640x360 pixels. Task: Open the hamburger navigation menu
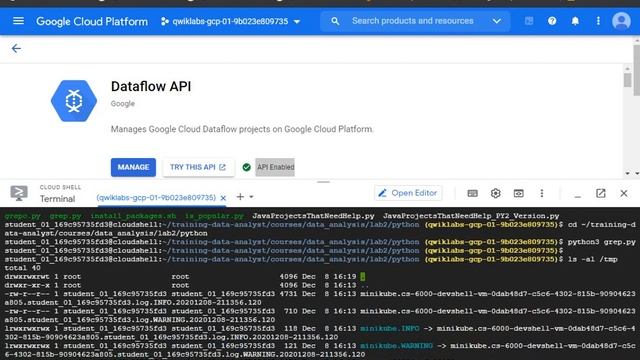click(x=18, y=21)
